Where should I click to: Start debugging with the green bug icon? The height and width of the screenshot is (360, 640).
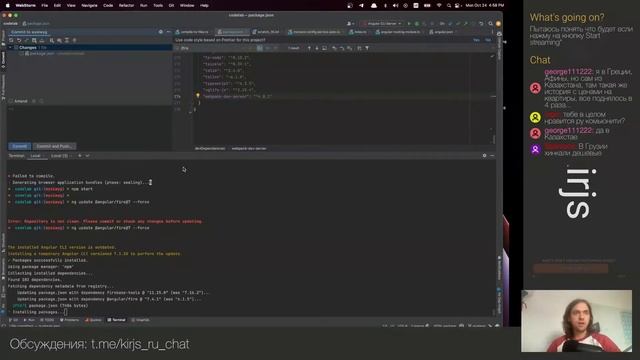[x=417, y=24]
